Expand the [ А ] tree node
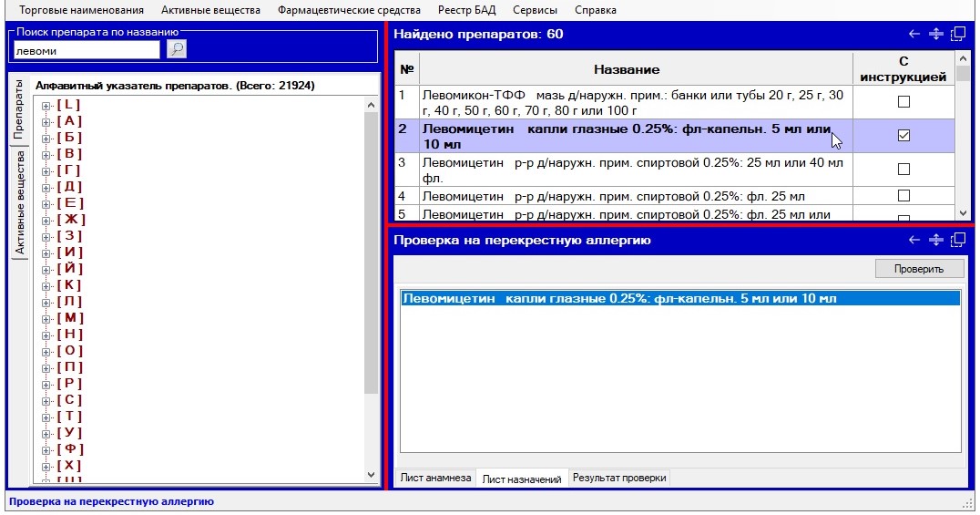This screenshot has width=980, height=515. (x=46, y=122)
